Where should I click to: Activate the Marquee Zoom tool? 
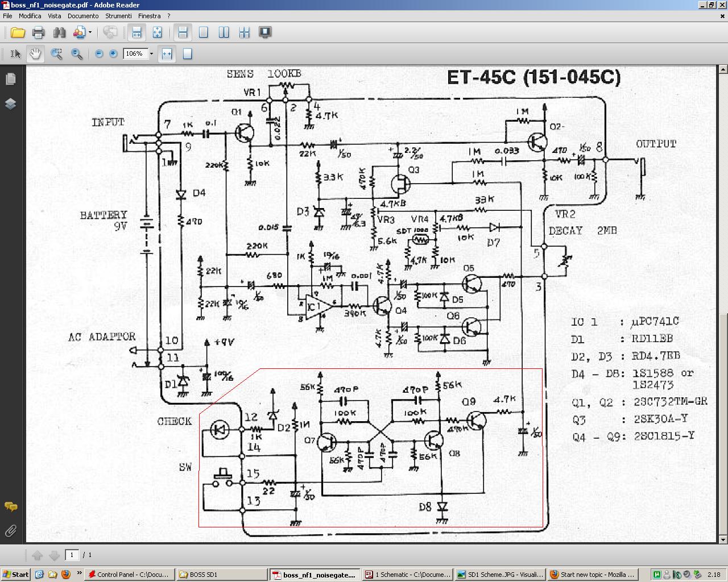point(56,54)
